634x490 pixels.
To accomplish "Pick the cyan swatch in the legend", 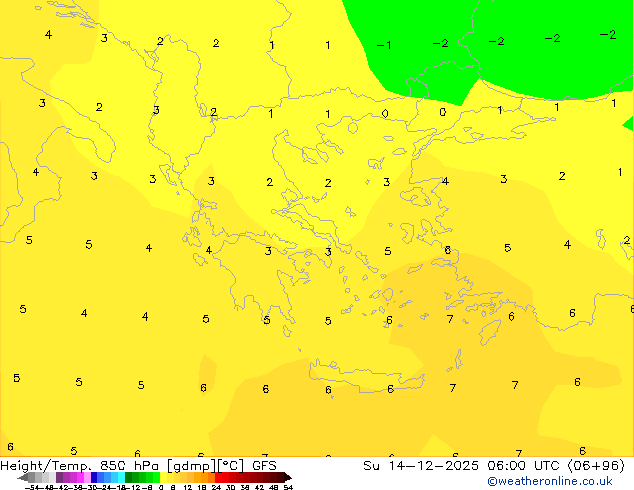I will click(x=121, y=477).
